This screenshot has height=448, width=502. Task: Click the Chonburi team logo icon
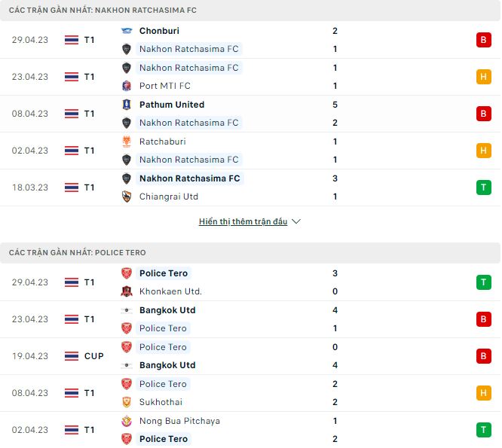127,31
